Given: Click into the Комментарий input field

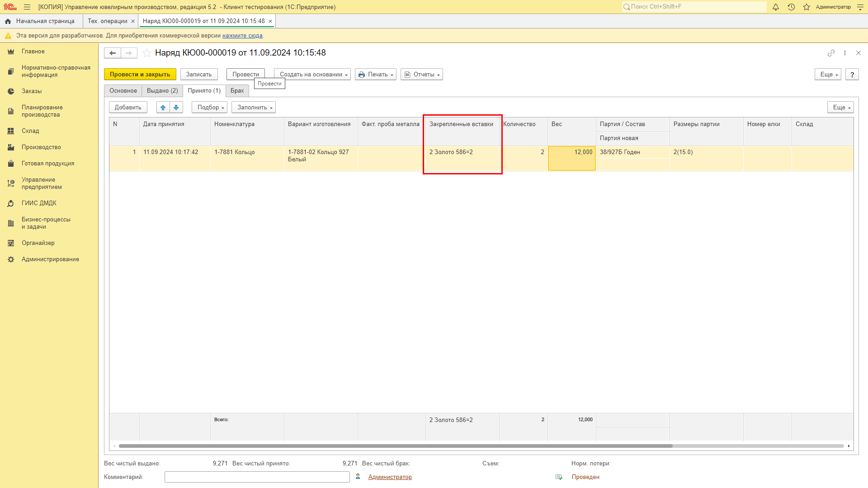Looking at the screenshot, I should tap(257, 477).
